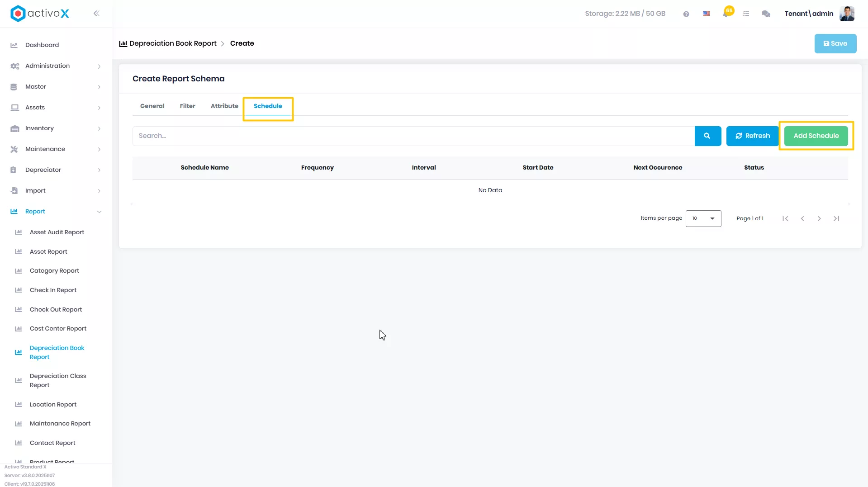The image size is (868, 487).
Task: Click the Interval column header
Action: point(423,167)
